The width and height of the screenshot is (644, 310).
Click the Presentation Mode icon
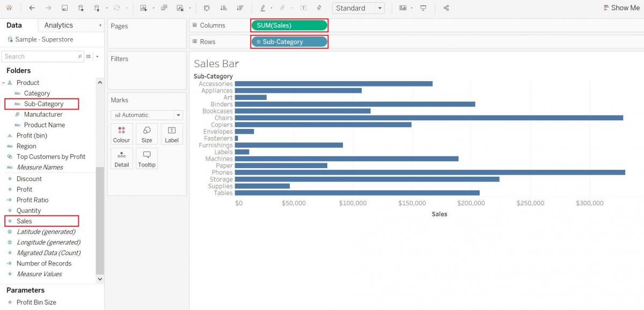pyautogui.click(x=423, y=8)
